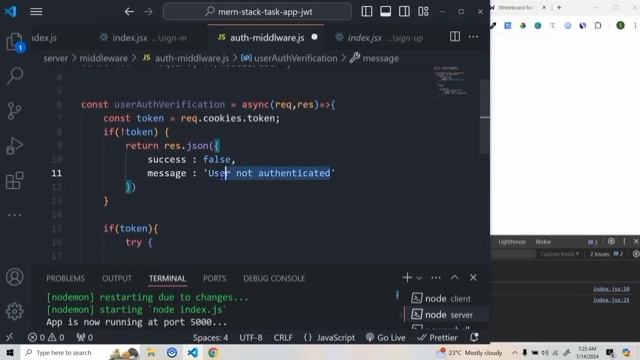The height and width of the screenshot is (360, 640).
Task: Switch to the index.jsx sign-in tab
Action: (x=144, y=38)
